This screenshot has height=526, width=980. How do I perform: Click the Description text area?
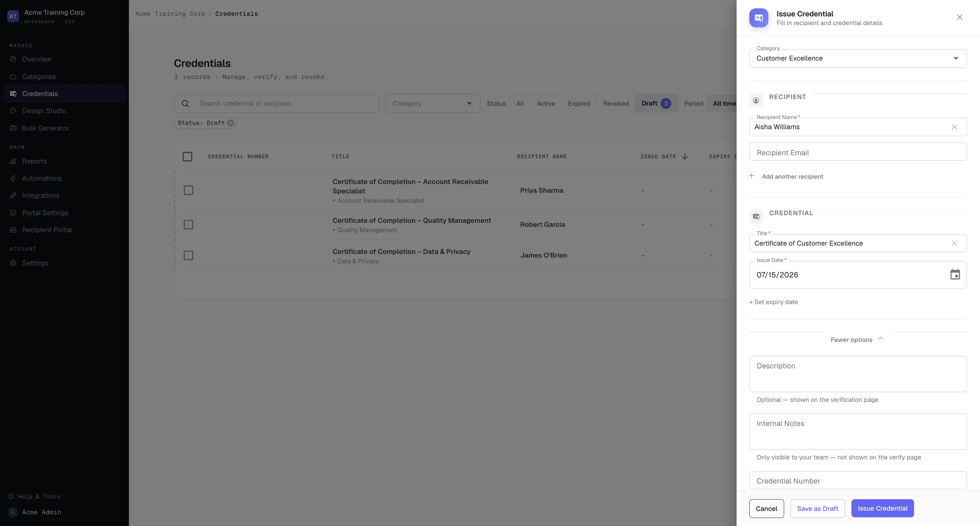857,374
